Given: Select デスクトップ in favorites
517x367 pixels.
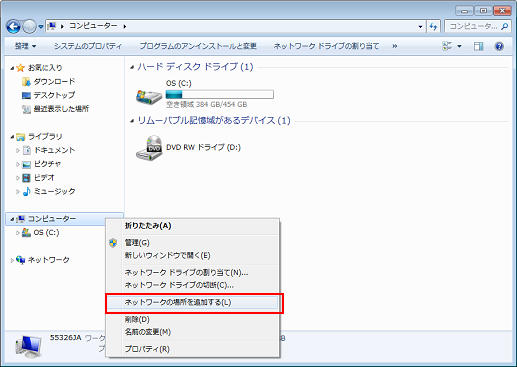Looking at the screenshot, I should coord(54,95).
